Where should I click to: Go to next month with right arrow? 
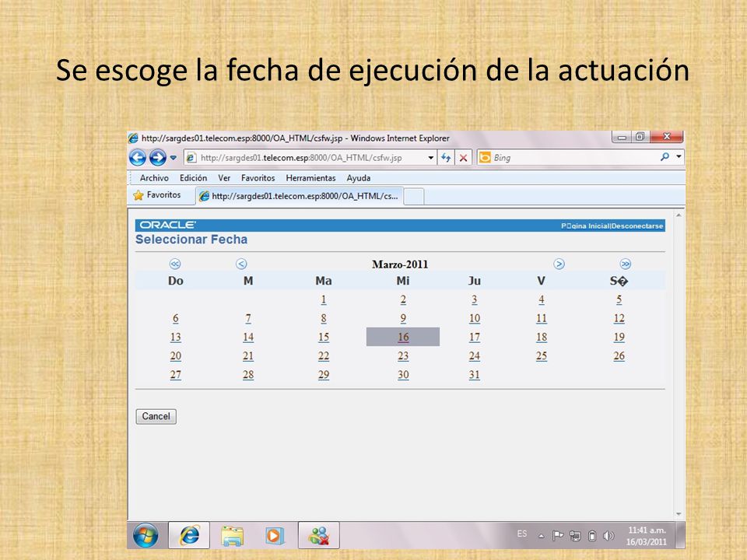[x=559, y=264]
